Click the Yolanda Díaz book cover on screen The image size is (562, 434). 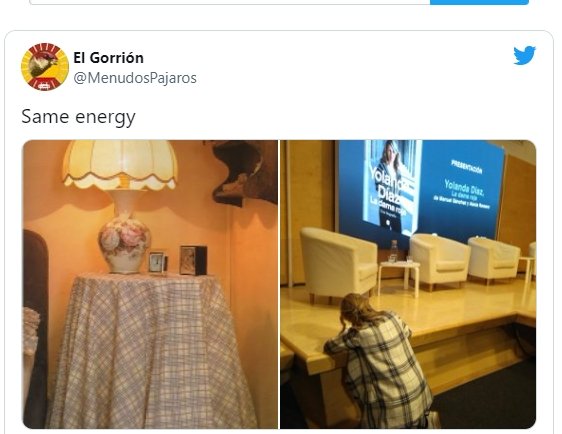pyautogui.click(x=393, y=186)
